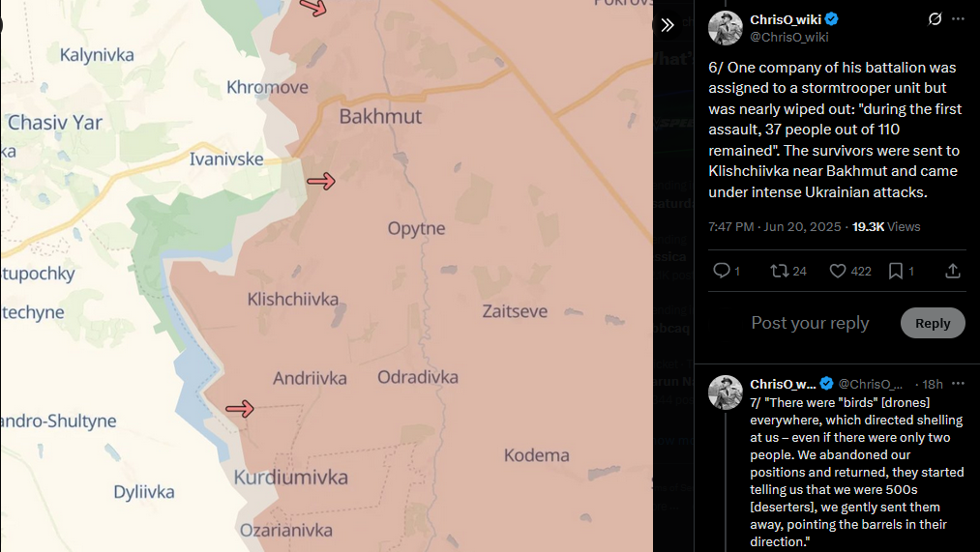Open ChrisO_wiki profile avatar on main tweet
Image resolution: width=980 pixels, height=552 pixels.
coord(725,28)
